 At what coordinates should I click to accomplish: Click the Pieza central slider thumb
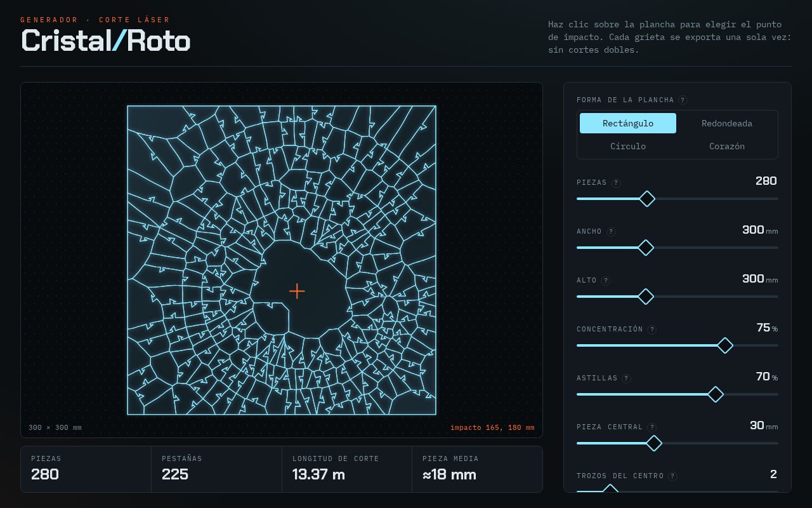(x=654, y=443)
